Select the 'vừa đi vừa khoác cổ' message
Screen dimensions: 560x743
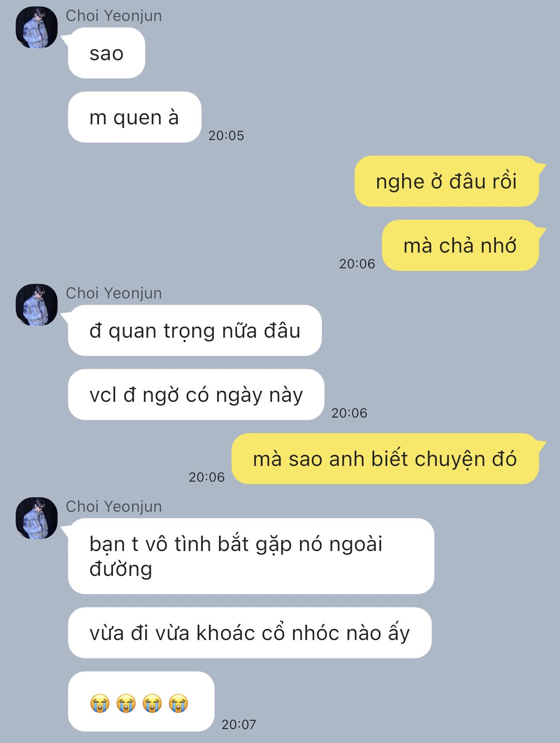click(249, 633)
